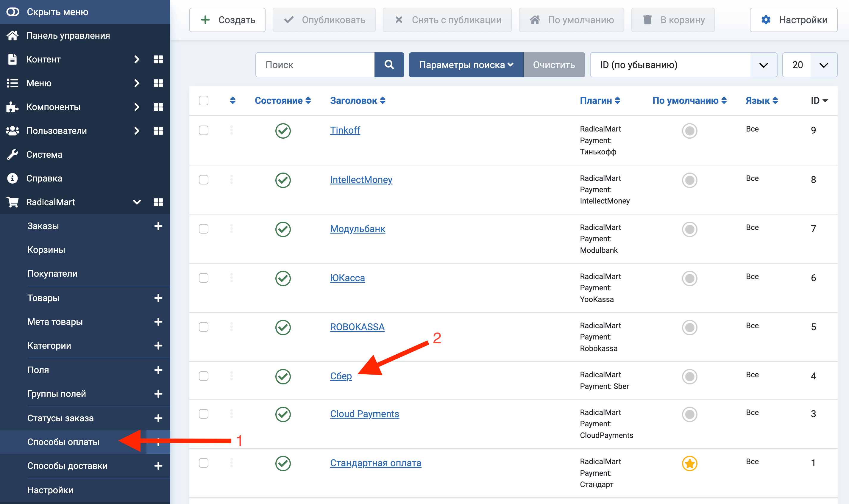Image resolution: width=849 pixels, height=504 pixels.
Task: Open the Компоненты dashboard grid icon
Action: (158, 107)
